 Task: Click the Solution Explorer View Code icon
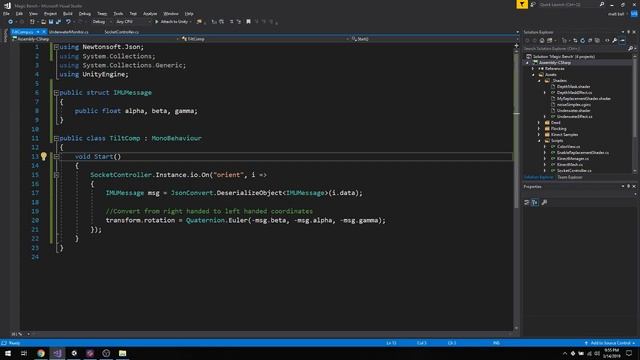(x=607, y=40)
